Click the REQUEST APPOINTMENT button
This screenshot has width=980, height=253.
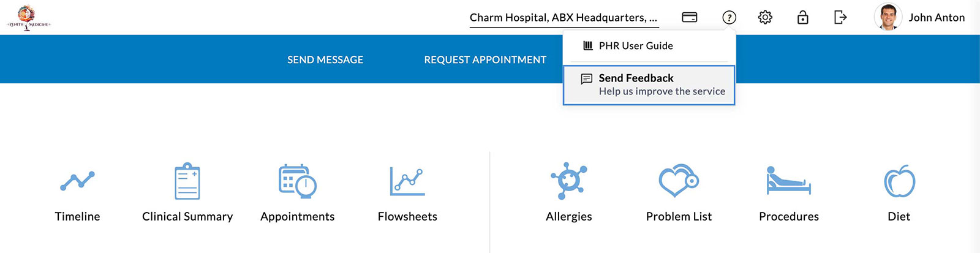tap(485, 59)
